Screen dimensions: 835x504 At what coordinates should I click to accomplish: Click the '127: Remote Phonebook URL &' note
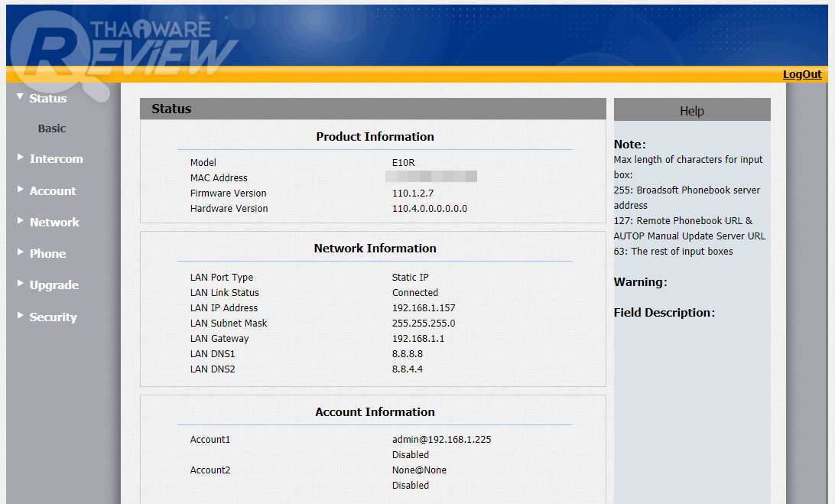coord(684,221)
